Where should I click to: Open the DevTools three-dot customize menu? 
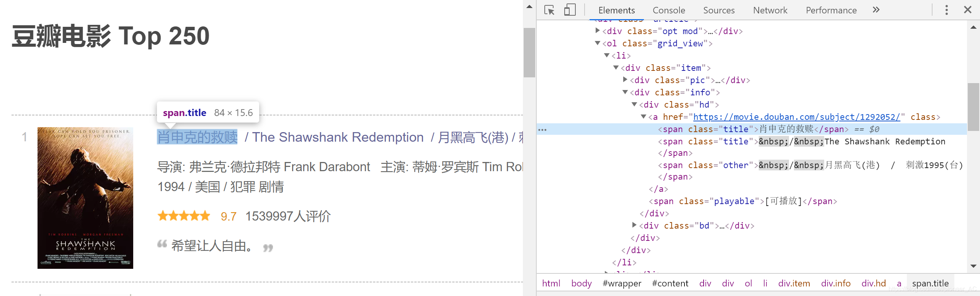pos(947,10)
